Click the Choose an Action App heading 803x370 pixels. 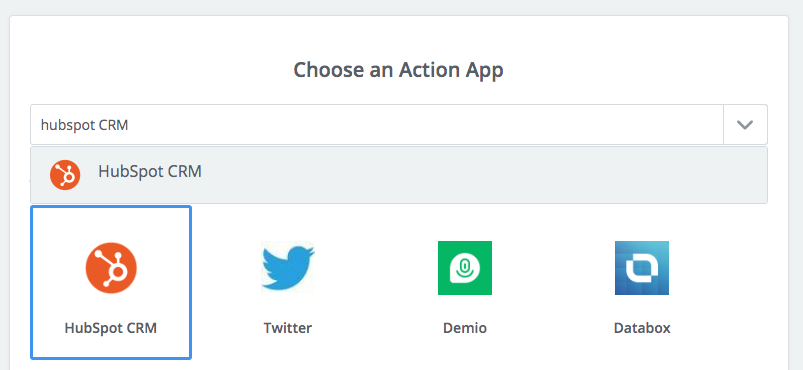pyautogui.click(x=398, y=69)
